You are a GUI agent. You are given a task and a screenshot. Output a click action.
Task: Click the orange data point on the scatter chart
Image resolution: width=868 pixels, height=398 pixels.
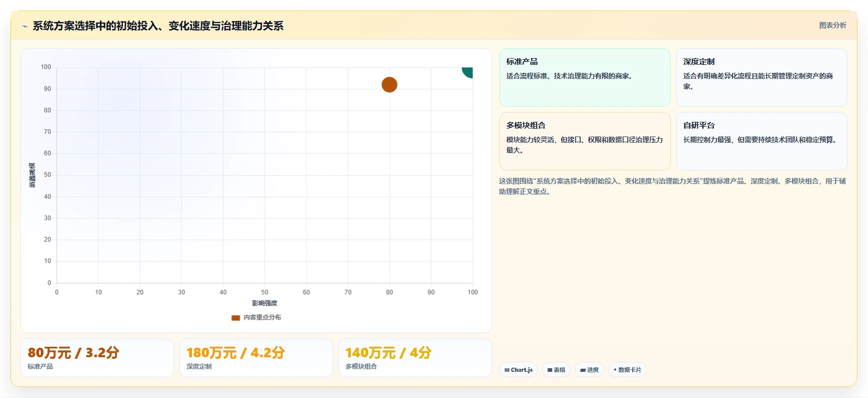point(389,85)
